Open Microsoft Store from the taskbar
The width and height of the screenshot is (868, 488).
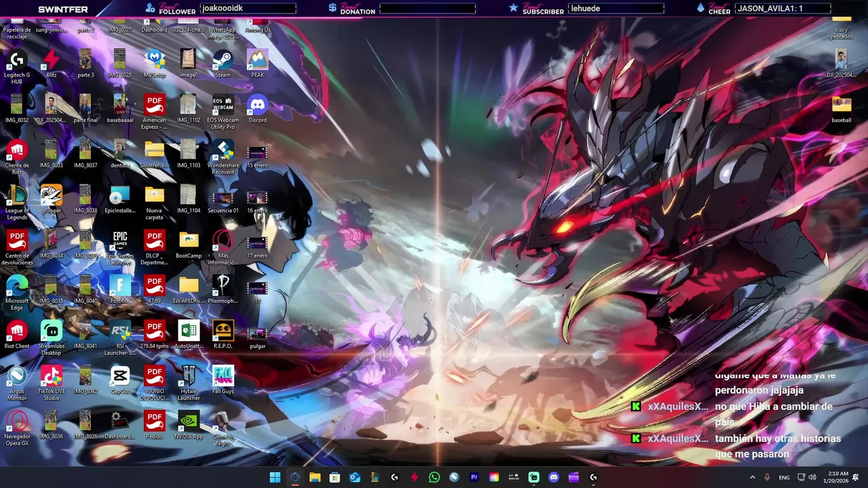pos(335,477)
